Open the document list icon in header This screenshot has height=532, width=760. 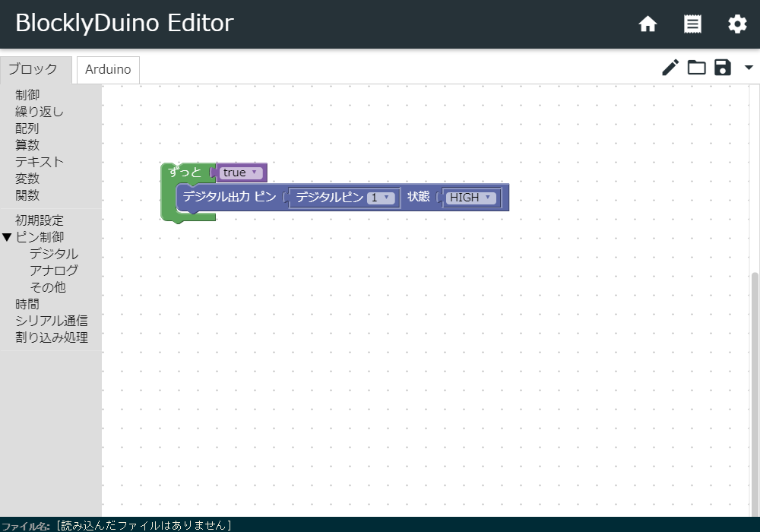click(692, 24)
